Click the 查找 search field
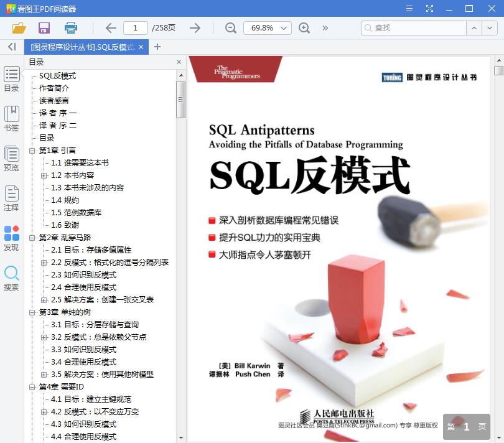 tap(414, 28)
